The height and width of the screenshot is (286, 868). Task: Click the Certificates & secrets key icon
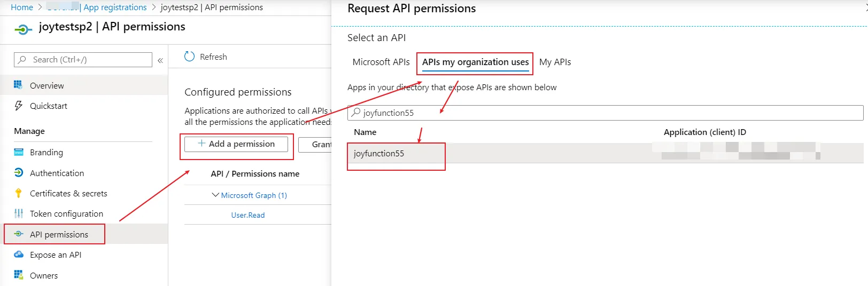[18, 193]
